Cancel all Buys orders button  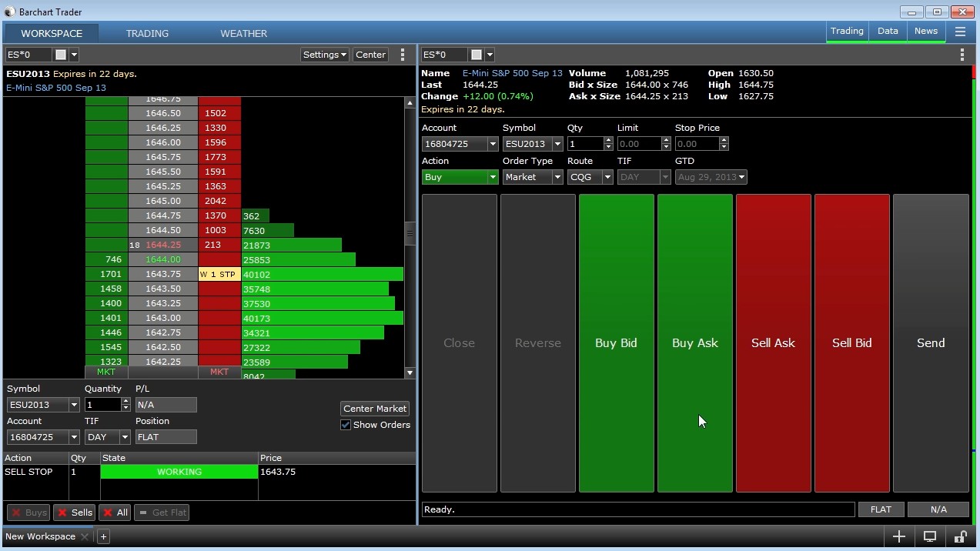pos(28,513)
